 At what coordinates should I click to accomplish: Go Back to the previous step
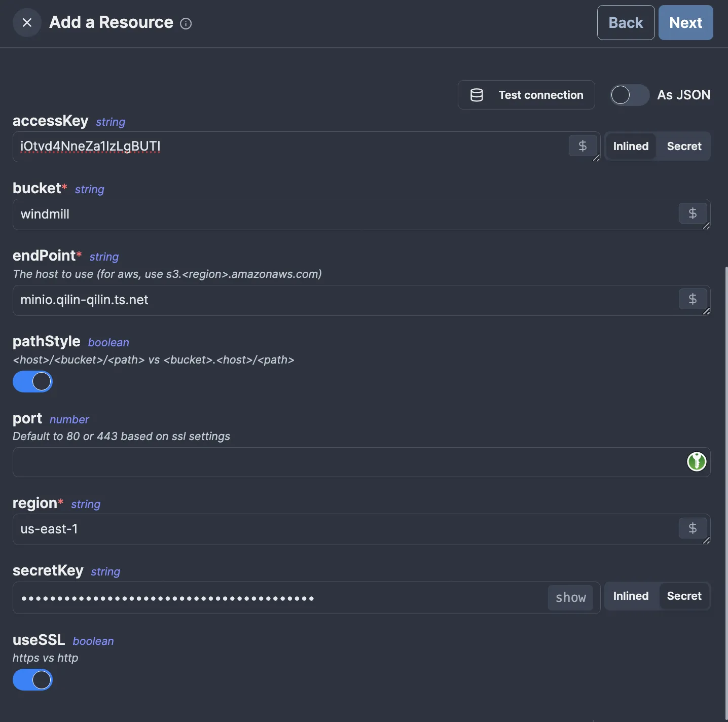pos(626,22)
